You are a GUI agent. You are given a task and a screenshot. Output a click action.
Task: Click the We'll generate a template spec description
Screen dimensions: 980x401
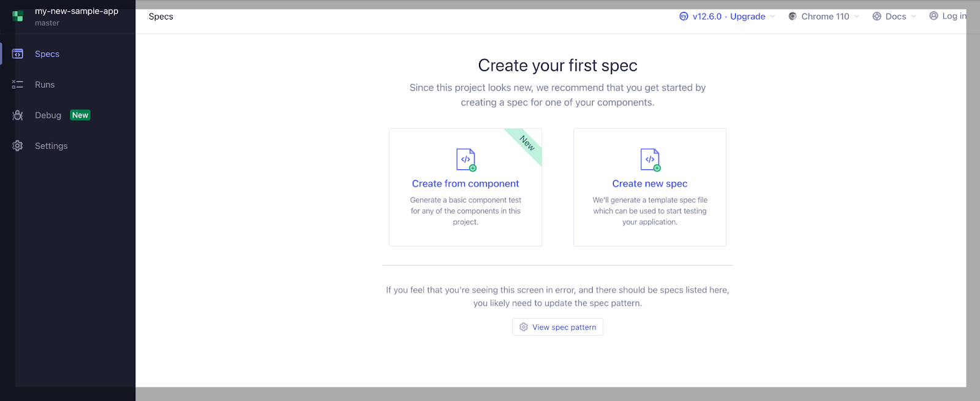(650, 211)
